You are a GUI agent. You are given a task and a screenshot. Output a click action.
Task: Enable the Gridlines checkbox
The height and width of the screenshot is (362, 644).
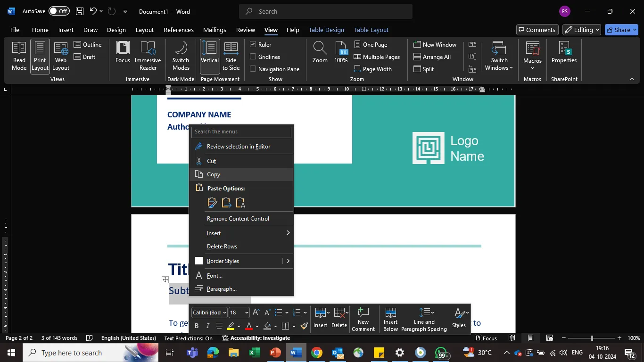(253, 57)
